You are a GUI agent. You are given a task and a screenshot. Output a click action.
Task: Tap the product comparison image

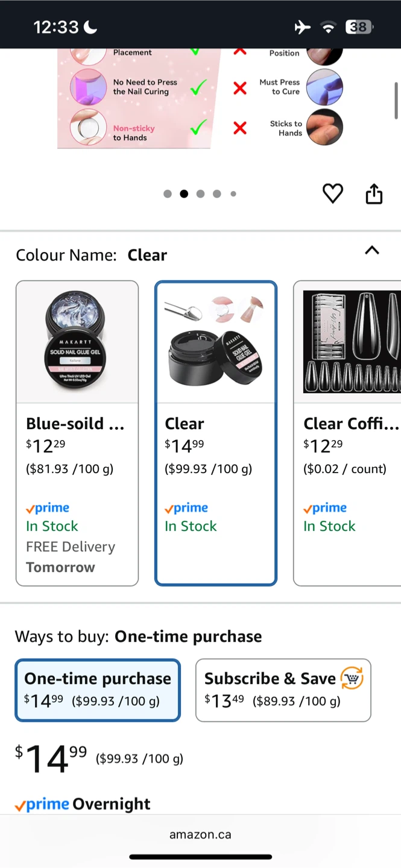click(x=200, y=98)
